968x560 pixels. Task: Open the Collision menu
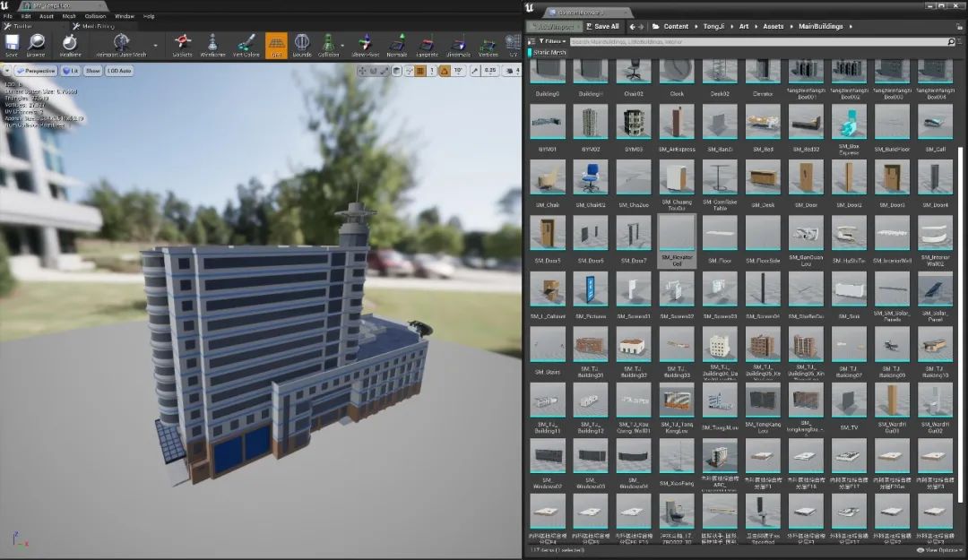point(95,16)
